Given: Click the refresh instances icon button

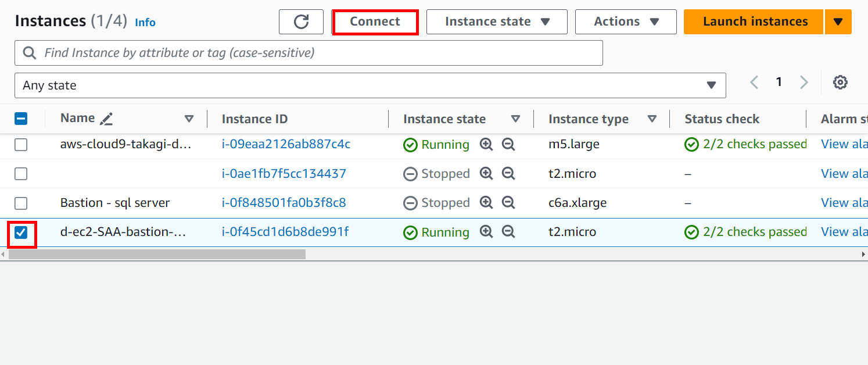Looking at the screenshot, I should (301, 22).
